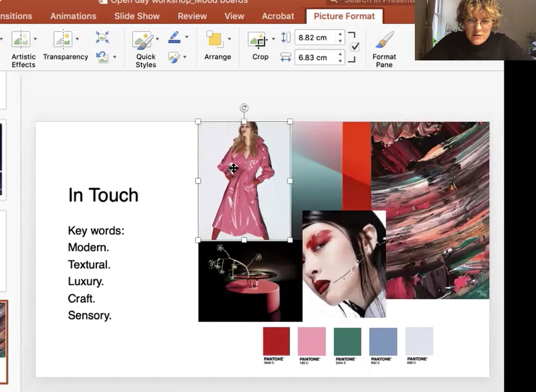The image size is (536, 392).
Task: Click pink Pantone color swatch
Action: (x=312, y=341)
